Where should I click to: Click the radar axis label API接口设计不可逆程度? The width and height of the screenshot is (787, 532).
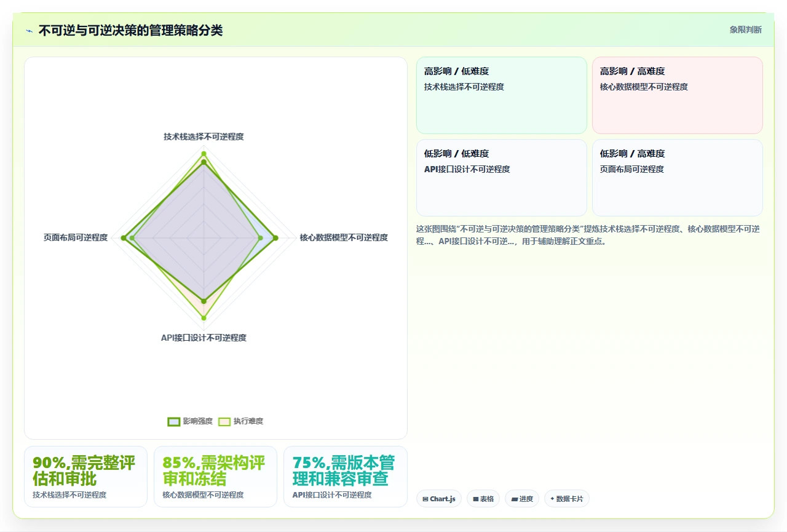pos(204,338)
